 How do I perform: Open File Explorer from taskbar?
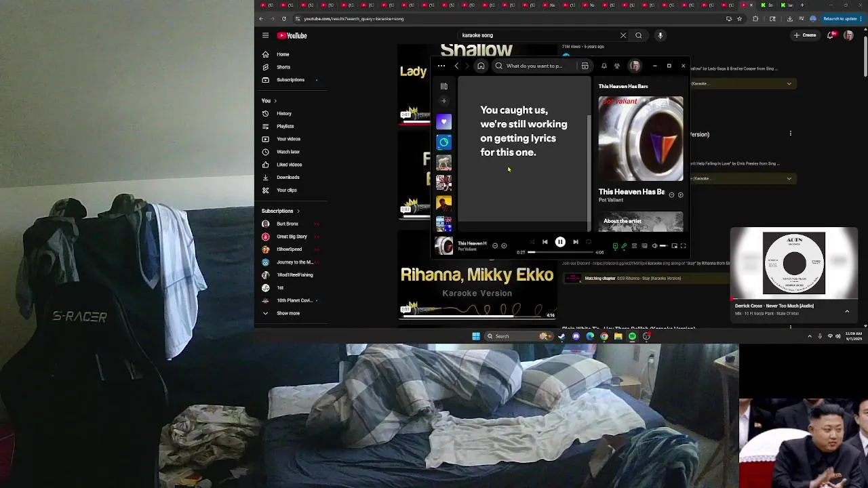(x=618, y=336)
